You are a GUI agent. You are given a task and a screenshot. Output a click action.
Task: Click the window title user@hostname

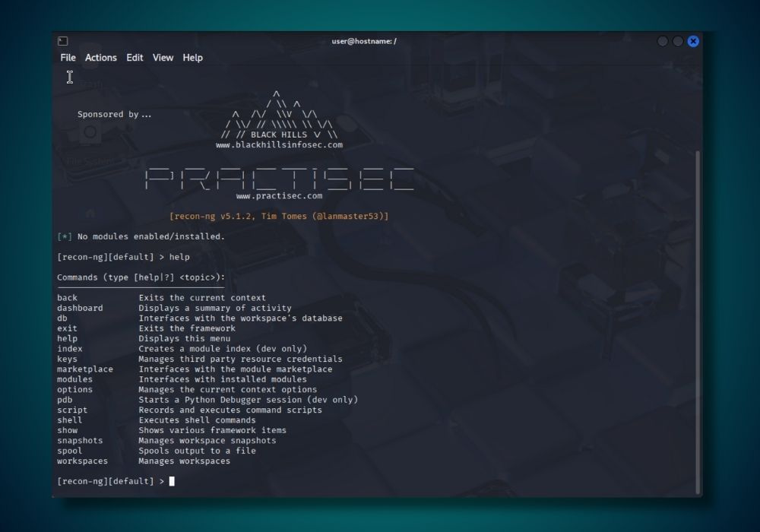pos(364,41)
